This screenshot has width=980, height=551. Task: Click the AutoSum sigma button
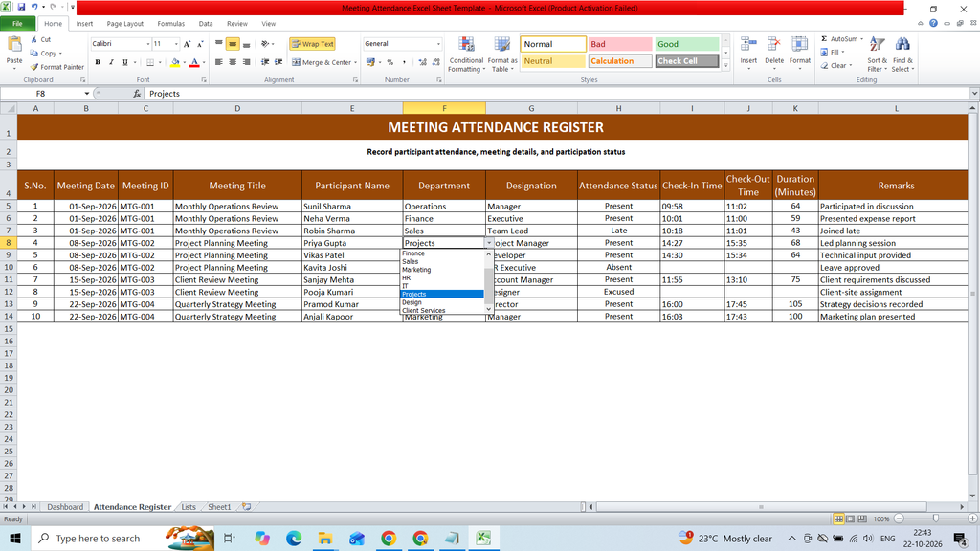839,38
